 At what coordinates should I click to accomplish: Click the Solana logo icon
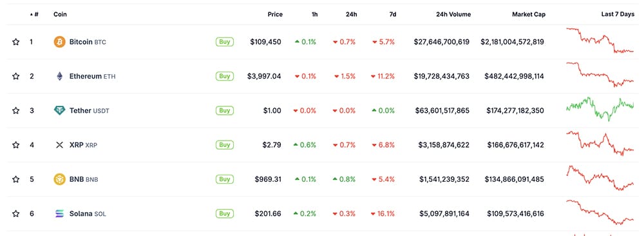[x=59, y=213]
